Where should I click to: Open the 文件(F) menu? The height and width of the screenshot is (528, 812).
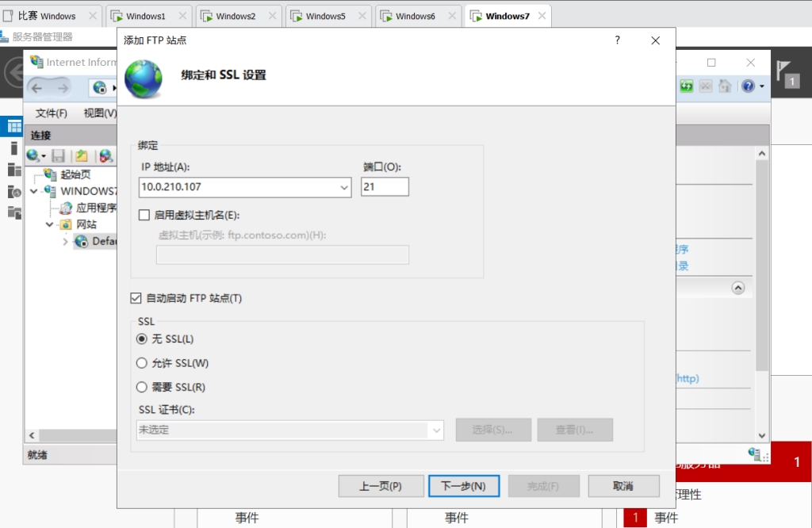tap(51, 113)
